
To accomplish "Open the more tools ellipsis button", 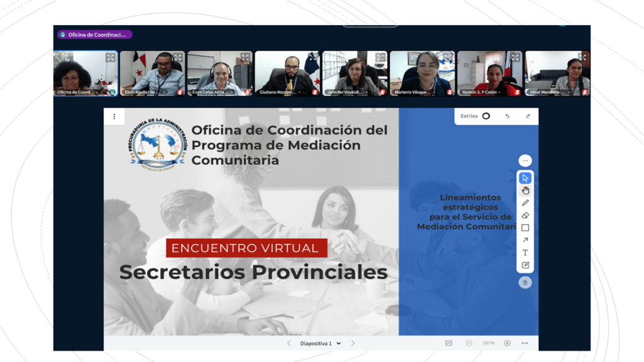I will 525,160.
